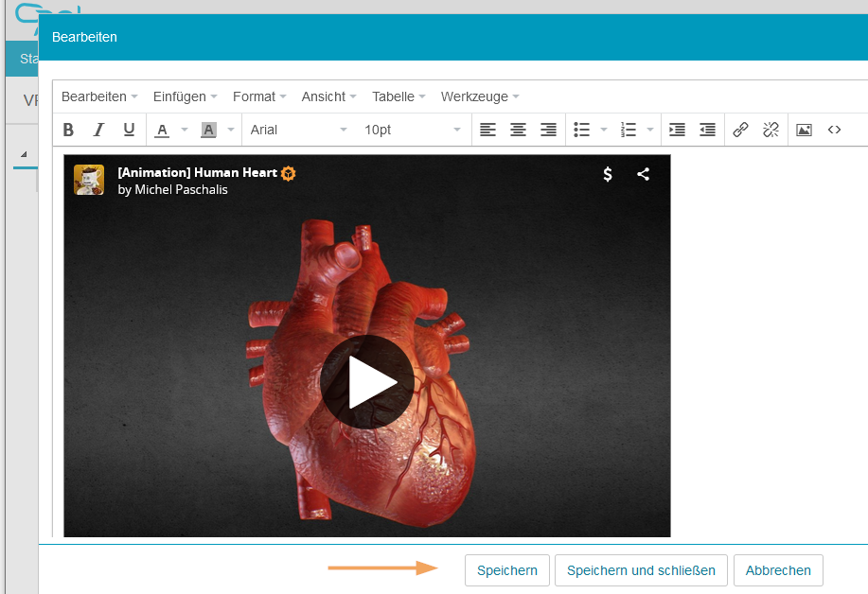Insert an image via picture icon

click(804, 130)
